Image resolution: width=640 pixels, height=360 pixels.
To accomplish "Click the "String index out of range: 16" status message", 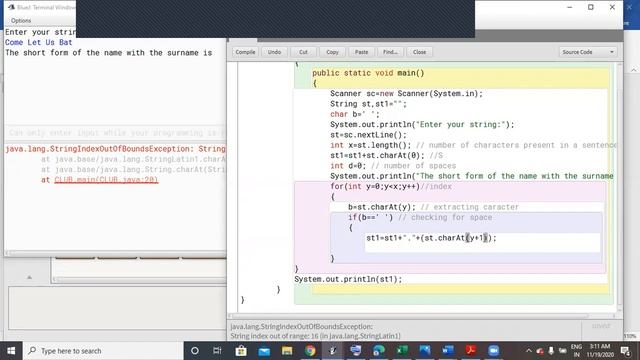I will 315,336.
